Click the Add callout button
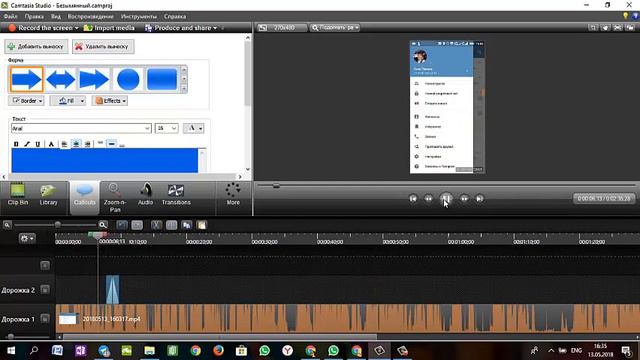The height and width of the screenshot is (360, 640). pyautogui.click(x=36, y=47)
